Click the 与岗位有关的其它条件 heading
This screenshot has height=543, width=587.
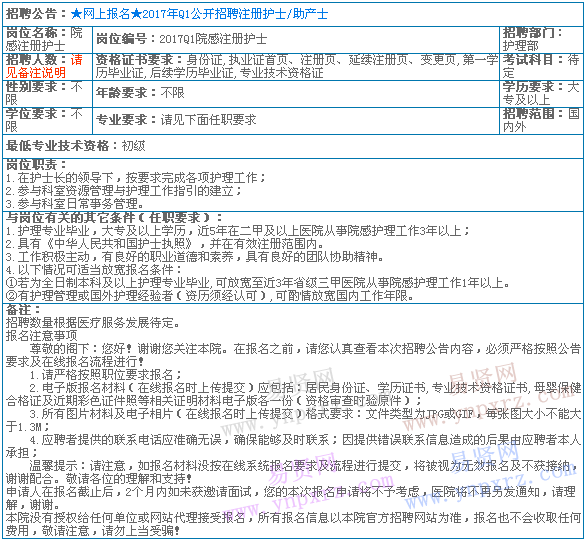coord(114,218)
